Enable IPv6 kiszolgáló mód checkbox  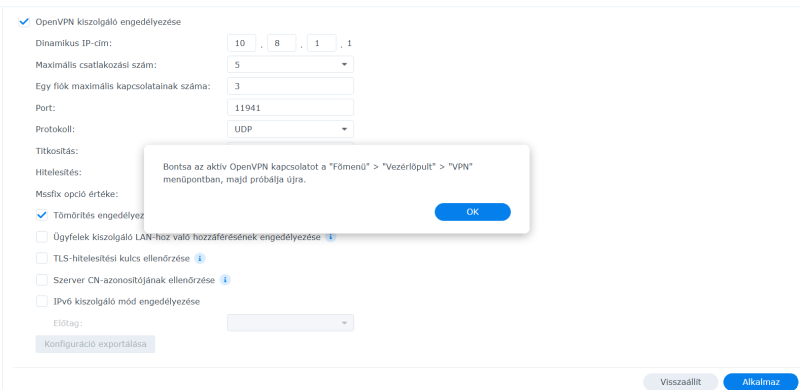(x=42, y=301)
